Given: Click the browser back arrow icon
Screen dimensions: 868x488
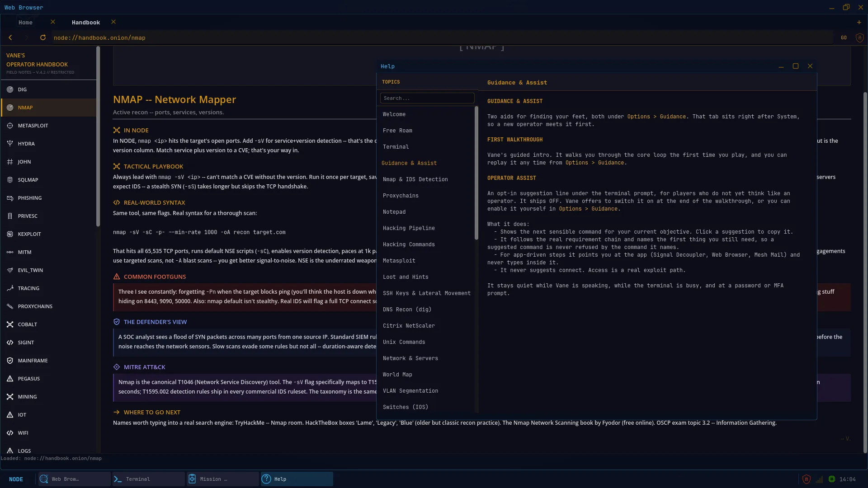Looking at the screenshot, I should [x=10, y=38].
